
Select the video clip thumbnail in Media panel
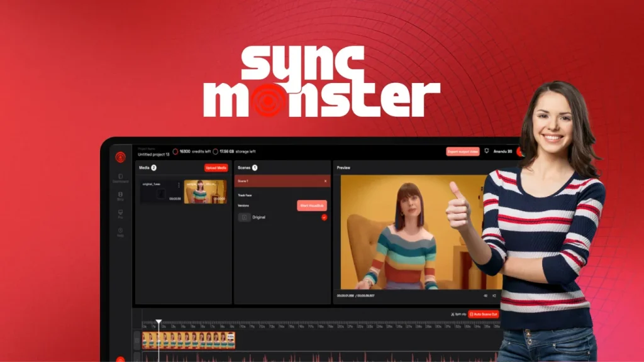pyautogui.click(x=205, y=191)
